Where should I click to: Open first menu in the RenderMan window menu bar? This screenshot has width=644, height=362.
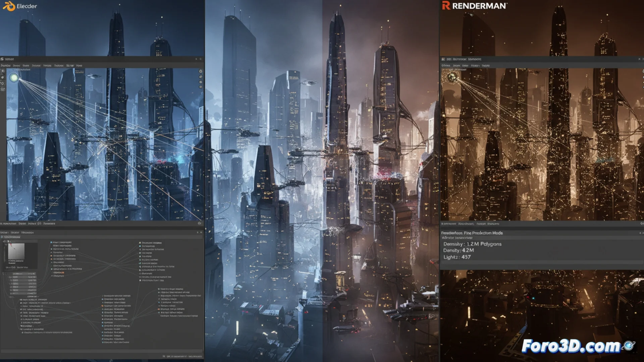[446, 66]
